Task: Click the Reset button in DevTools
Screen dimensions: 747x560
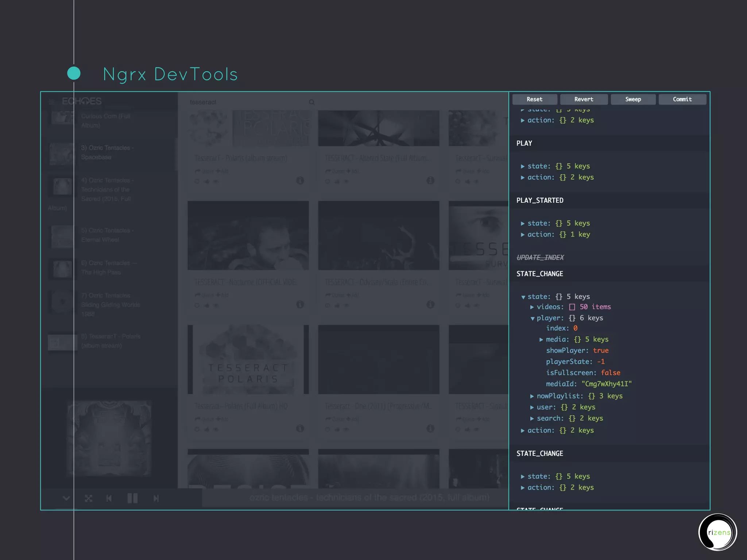Action: 535,99
